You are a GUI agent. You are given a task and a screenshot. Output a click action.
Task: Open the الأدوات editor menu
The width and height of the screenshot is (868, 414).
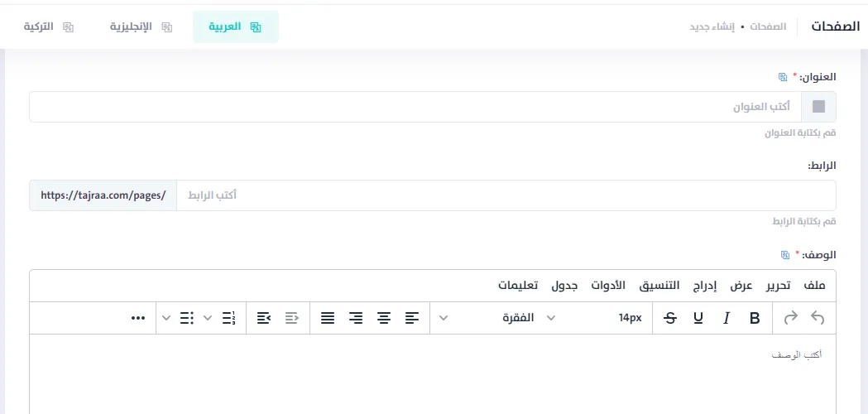(x=608, y=286)
